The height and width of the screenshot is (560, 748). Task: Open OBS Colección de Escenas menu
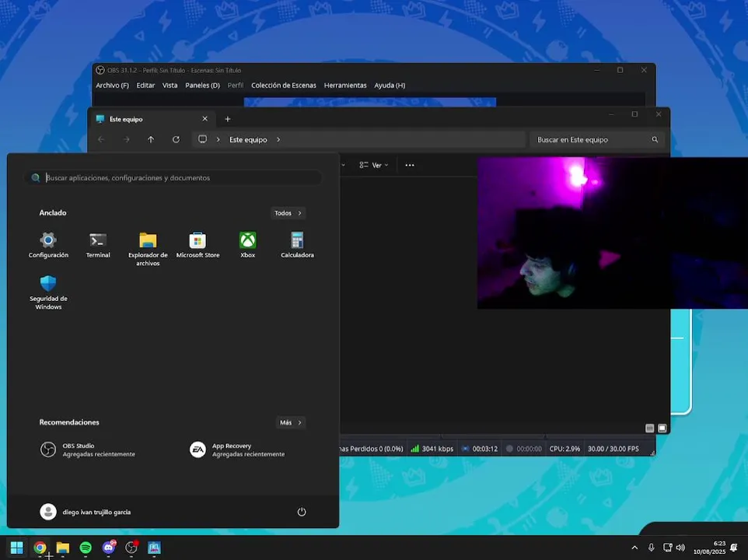tap(284, 86)
